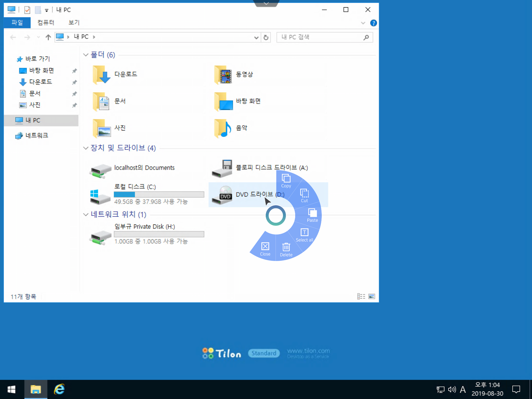Click Copy in the radial menu
532x399 pixels.
pyautogui.click(x=286, y=181)
